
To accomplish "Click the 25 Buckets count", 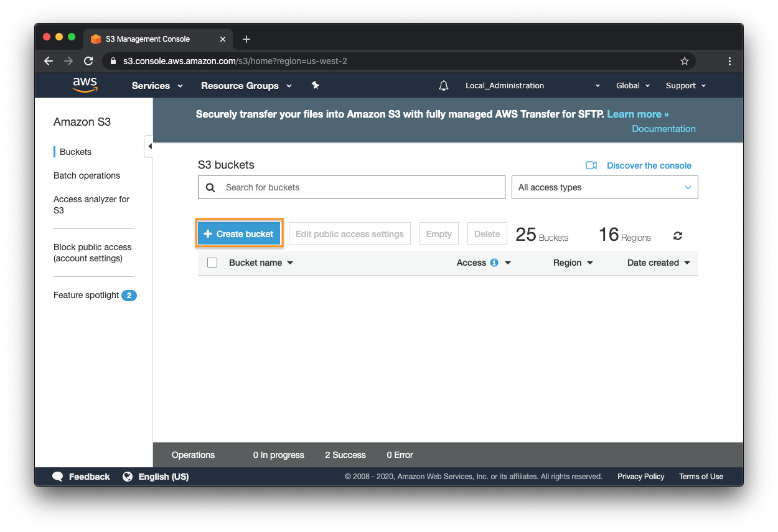I will click(542, 235).
